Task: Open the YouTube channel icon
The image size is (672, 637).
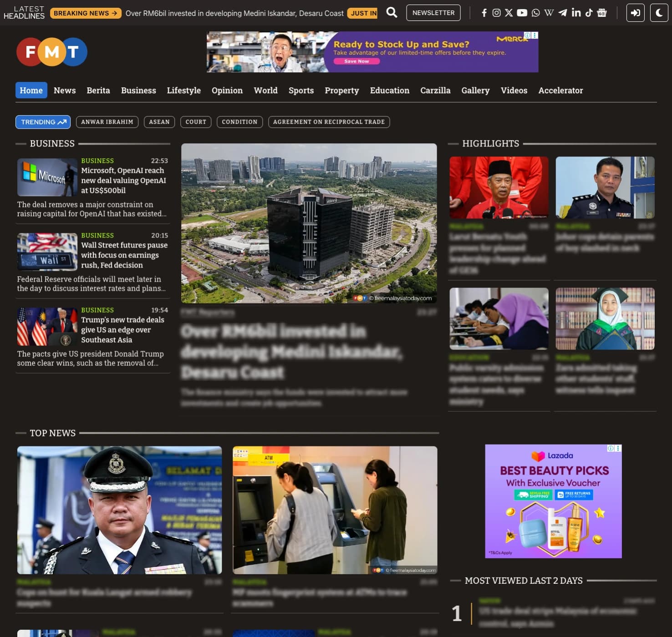Action: coord(522,13)
